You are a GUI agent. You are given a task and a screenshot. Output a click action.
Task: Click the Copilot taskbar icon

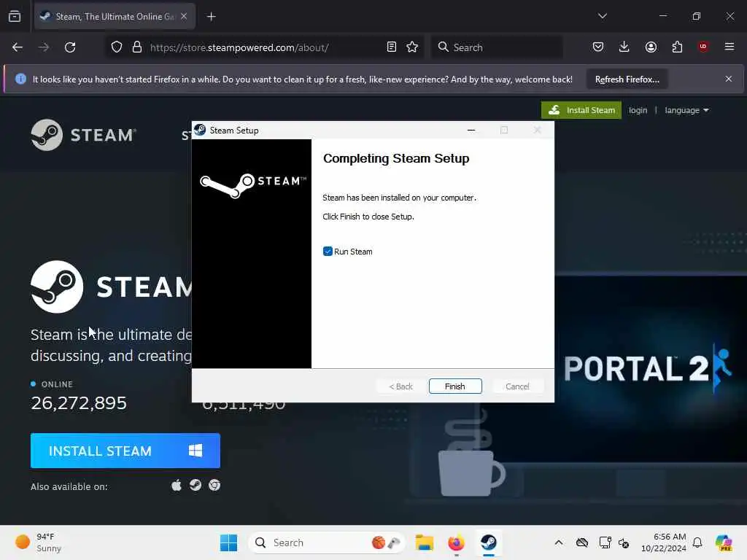(724, 542)
